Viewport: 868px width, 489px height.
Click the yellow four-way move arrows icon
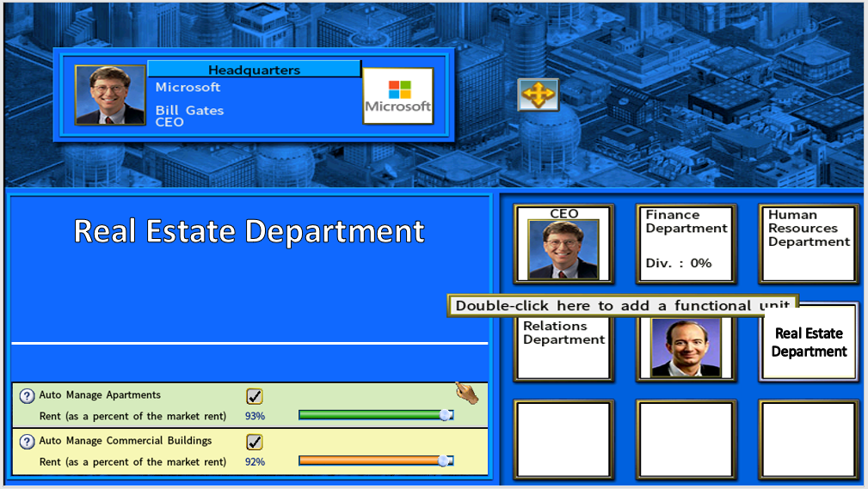tap(538, 95)
